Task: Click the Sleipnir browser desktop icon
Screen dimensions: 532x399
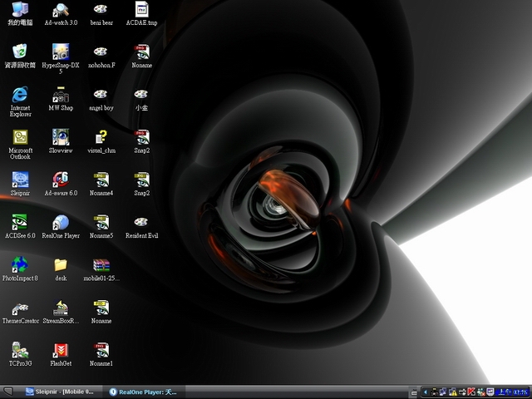Action: pos(20,179)
